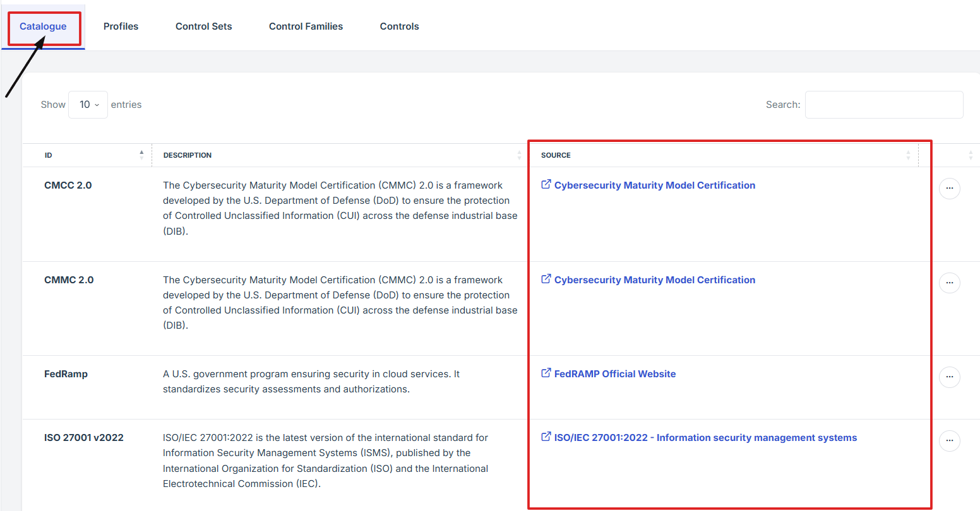Go to the Control Sets tab

(x=203, y=26)
